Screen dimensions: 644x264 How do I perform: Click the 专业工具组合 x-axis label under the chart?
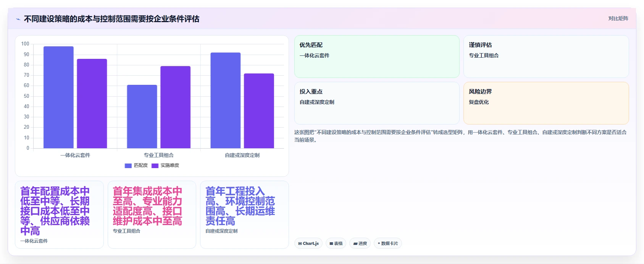[x=159, y=155]
